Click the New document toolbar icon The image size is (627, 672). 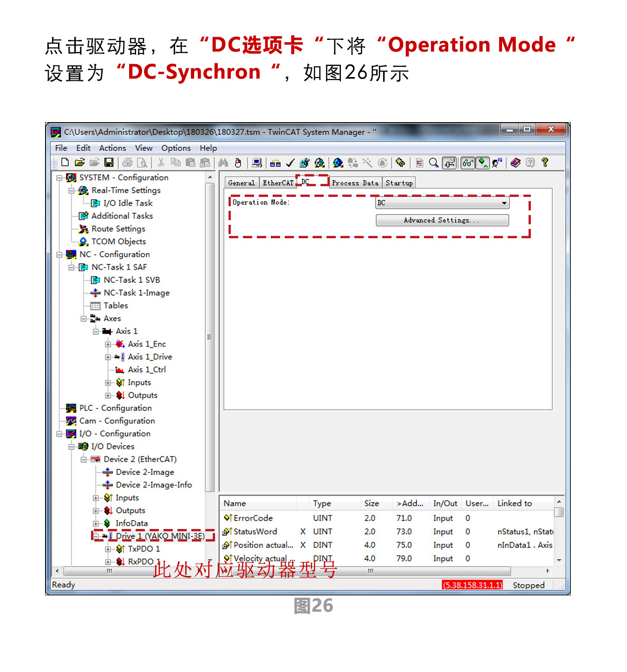[65, 163]
